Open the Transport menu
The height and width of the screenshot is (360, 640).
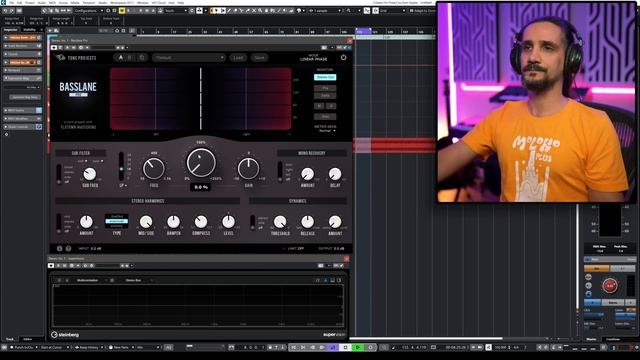tap(89, 2)
